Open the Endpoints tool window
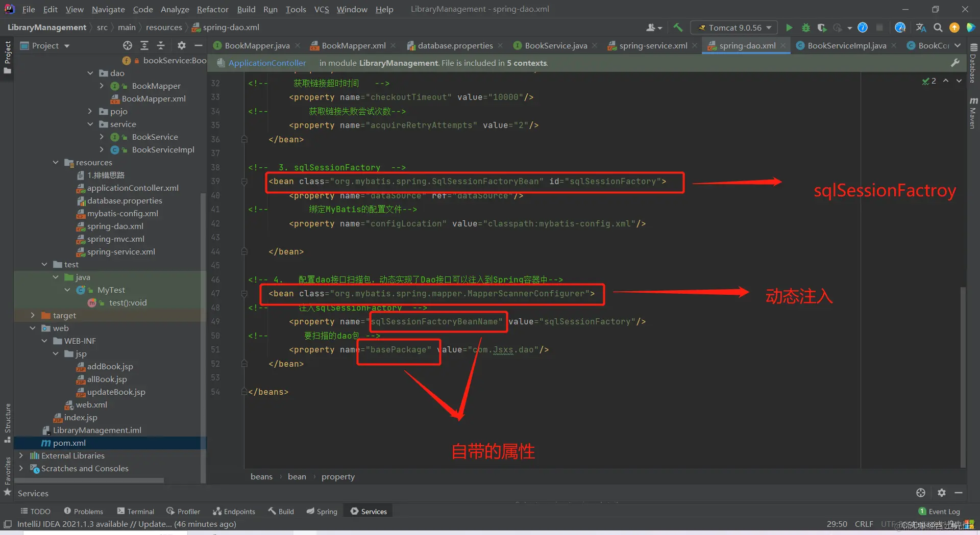 pyautogui.click(x=234, y=511)
